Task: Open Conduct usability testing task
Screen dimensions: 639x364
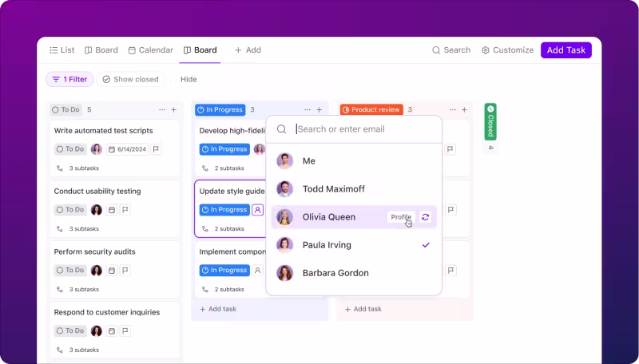Action: (97, 192)
